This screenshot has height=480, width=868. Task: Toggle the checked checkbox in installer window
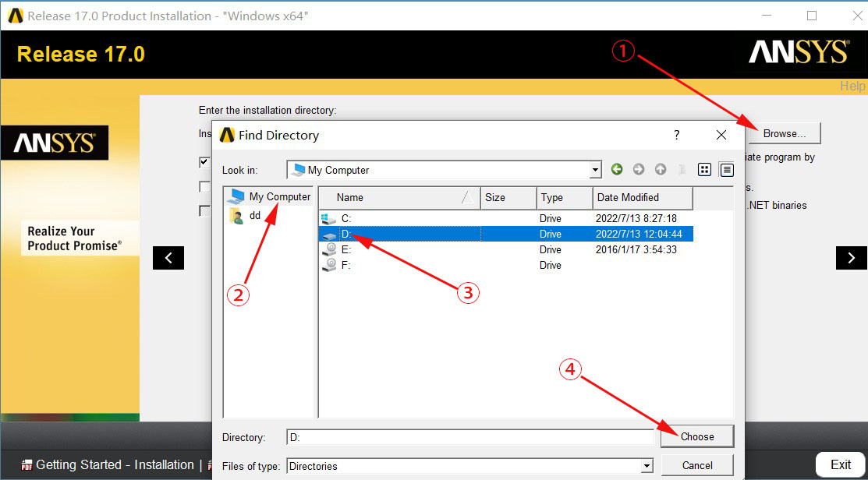click(205, 163)
